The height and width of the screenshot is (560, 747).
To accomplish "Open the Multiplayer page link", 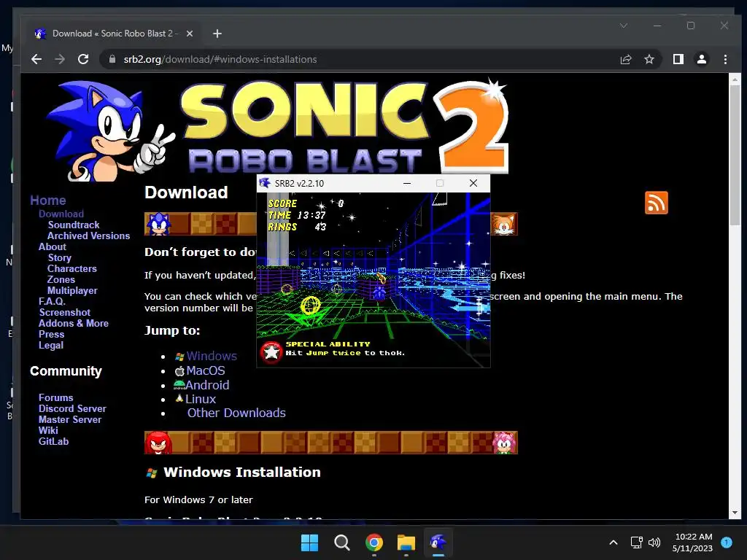I will point(72,290).
